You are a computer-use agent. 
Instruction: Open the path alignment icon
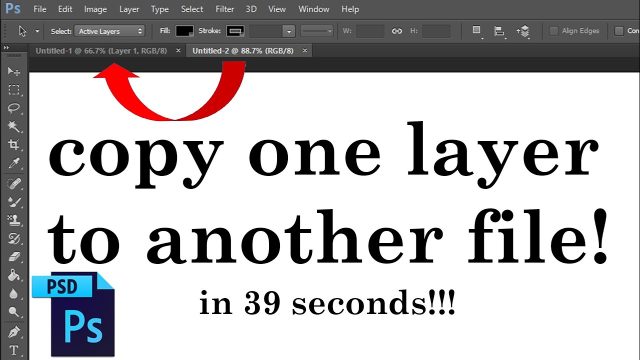pos(499,31)
